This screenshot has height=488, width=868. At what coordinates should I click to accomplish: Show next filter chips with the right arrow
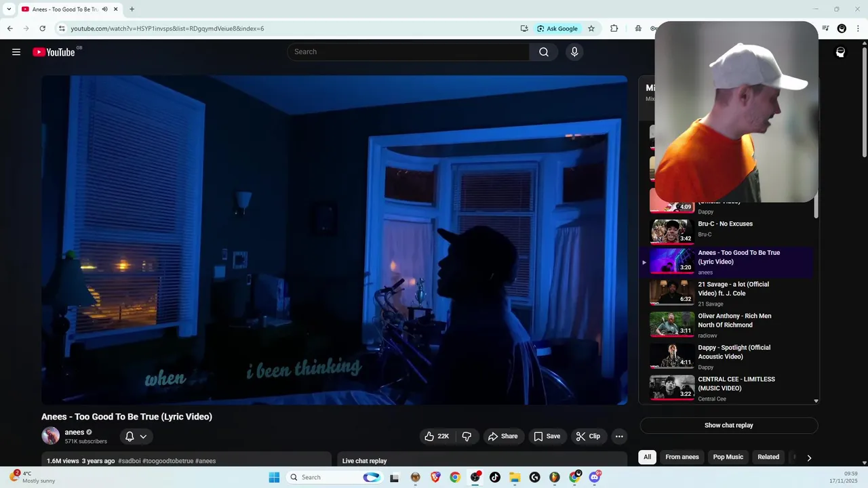(x=809, y=457)
